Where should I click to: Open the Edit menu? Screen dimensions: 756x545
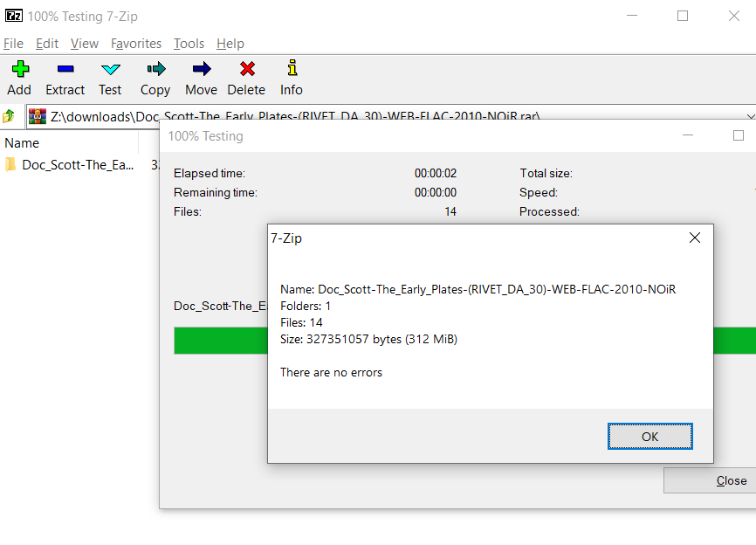47,44
